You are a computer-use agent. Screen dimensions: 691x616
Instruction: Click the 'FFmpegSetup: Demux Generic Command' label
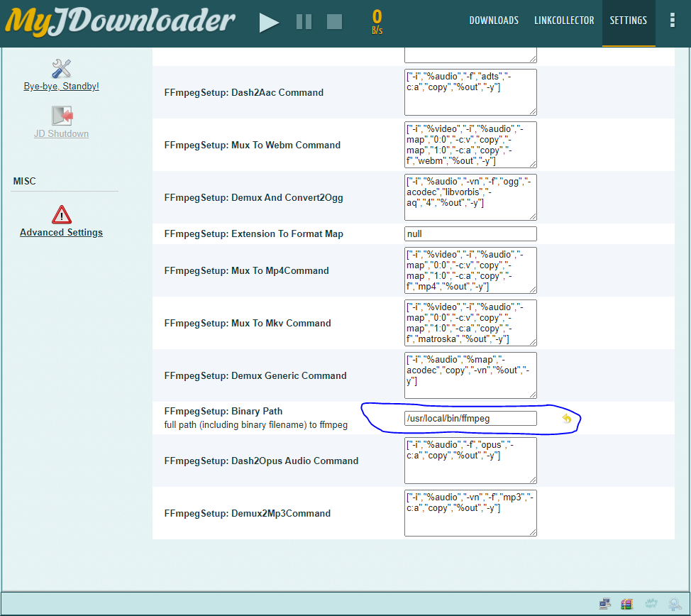(255, 375)
